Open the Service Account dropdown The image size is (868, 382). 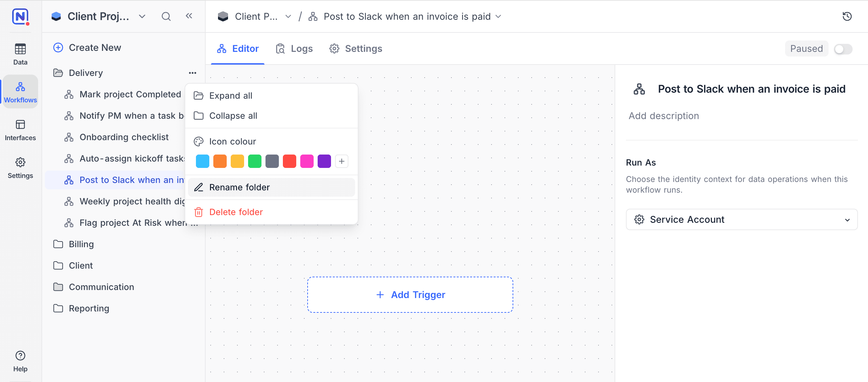pyautogui.click(x=741, y=219)
